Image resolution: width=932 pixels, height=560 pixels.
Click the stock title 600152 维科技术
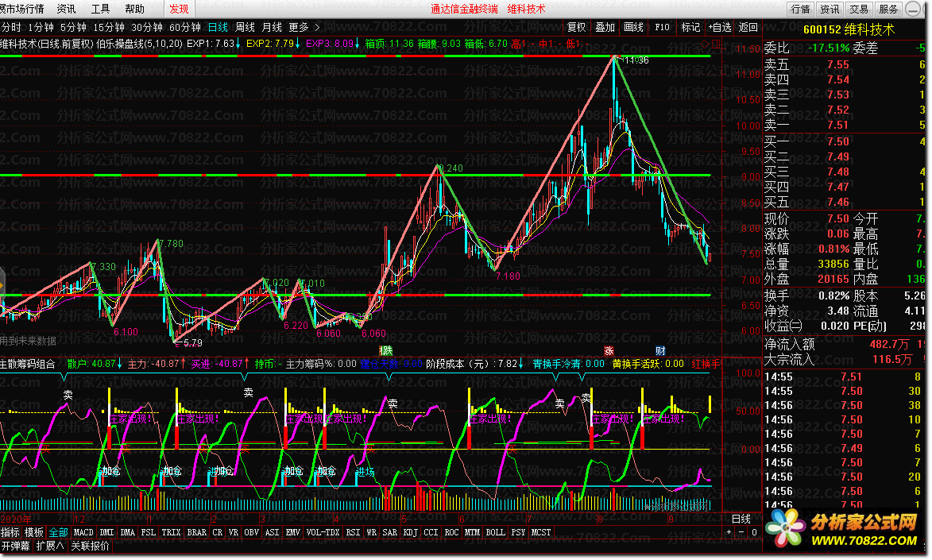[x=849, y=29]
